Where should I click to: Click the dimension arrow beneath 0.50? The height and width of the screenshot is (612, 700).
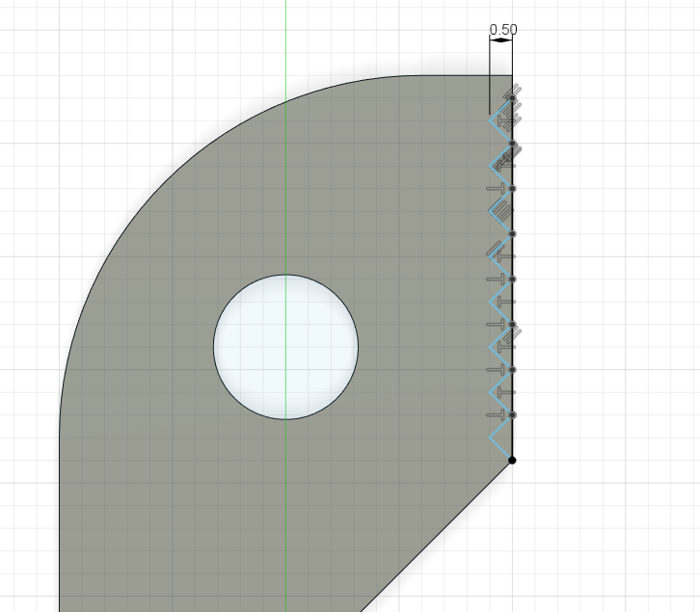point(500,40)
